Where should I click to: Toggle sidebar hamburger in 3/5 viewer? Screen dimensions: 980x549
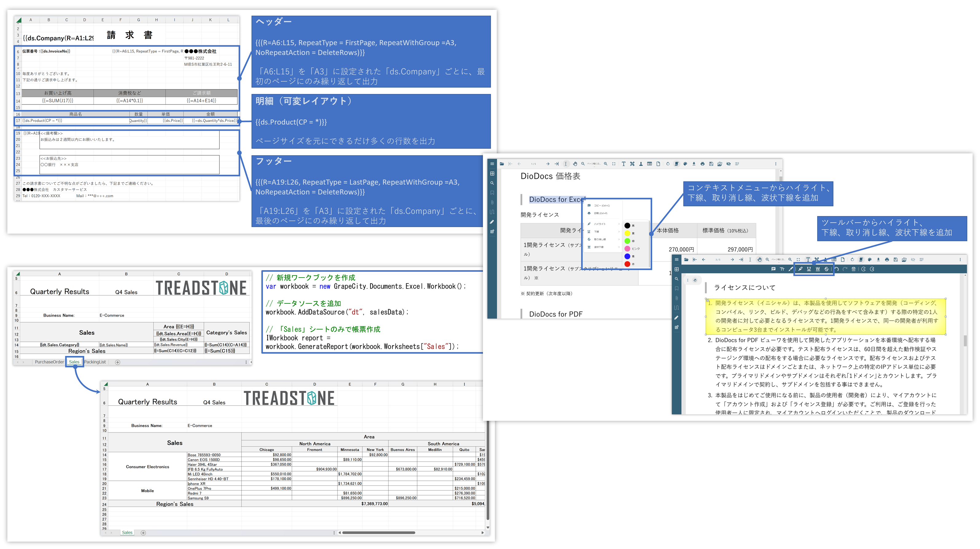tap(676, 260)
